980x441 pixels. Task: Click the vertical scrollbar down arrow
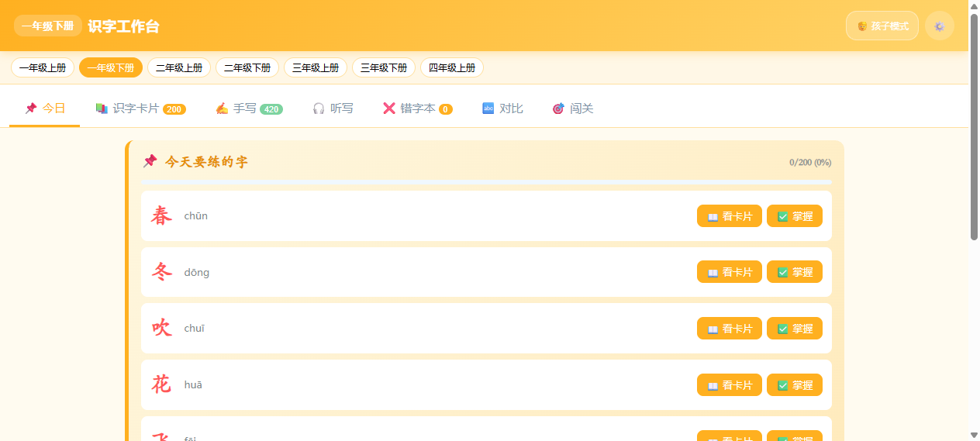click(x=974, y=435)
